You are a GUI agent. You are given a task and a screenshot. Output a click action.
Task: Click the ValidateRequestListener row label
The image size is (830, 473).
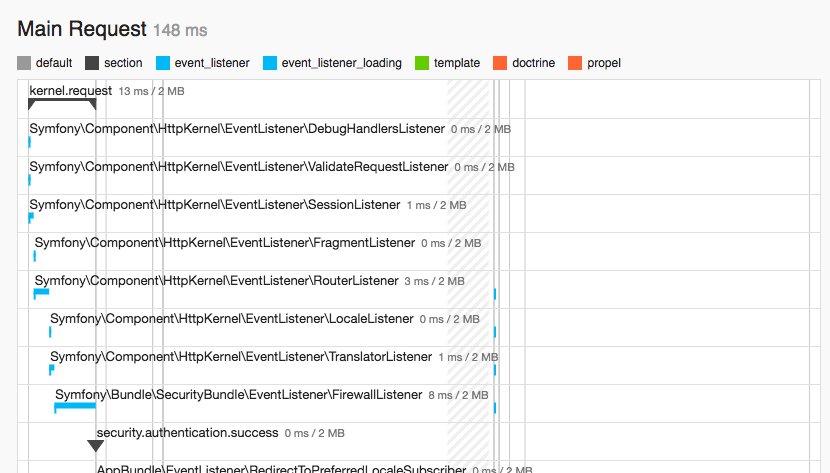[x=239, y=167]
